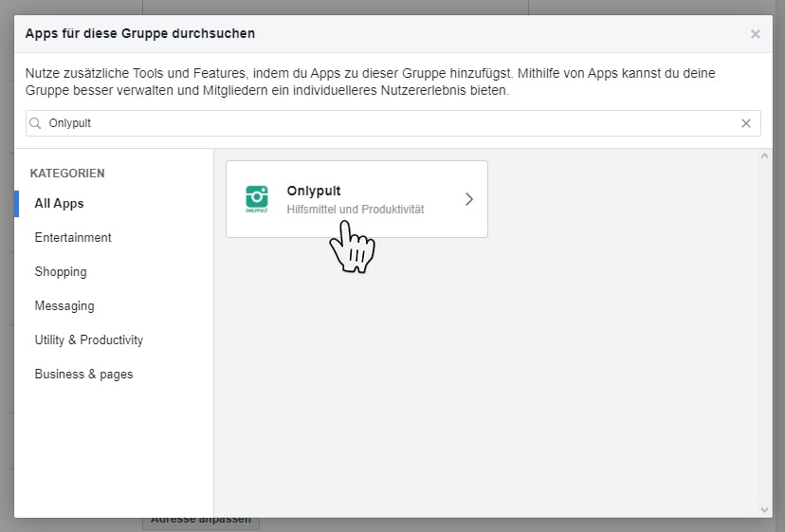Click the magnifying glass search icon
The height and width of the screenshot is (532, 785).
35,123
